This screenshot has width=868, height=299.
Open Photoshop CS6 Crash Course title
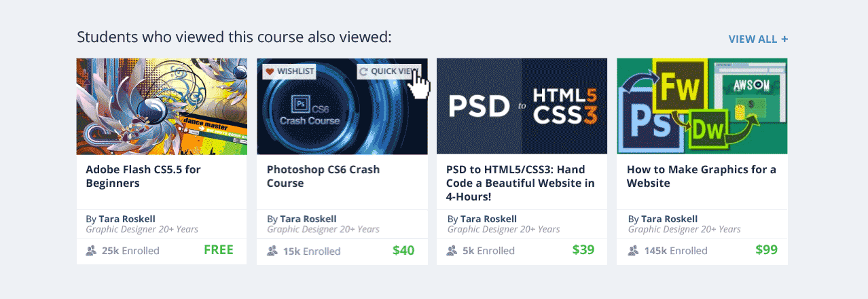tap(323, 176)
